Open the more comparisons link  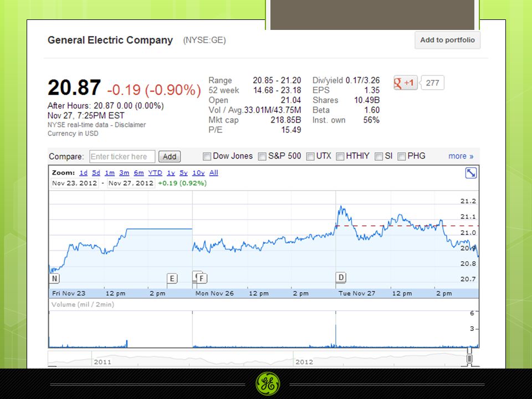pyautogui.click(x=461, y=156)
